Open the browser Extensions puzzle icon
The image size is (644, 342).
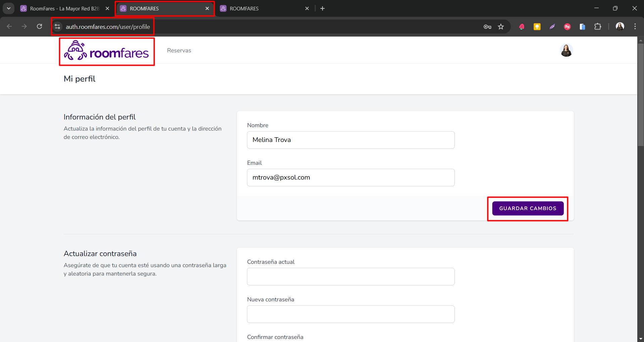598,27
